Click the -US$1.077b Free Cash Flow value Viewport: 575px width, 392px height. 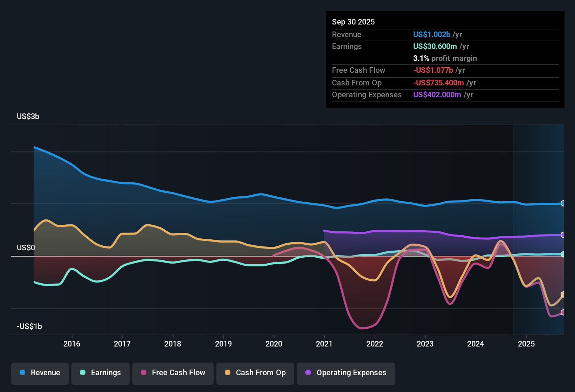click(x=433, y=70)
